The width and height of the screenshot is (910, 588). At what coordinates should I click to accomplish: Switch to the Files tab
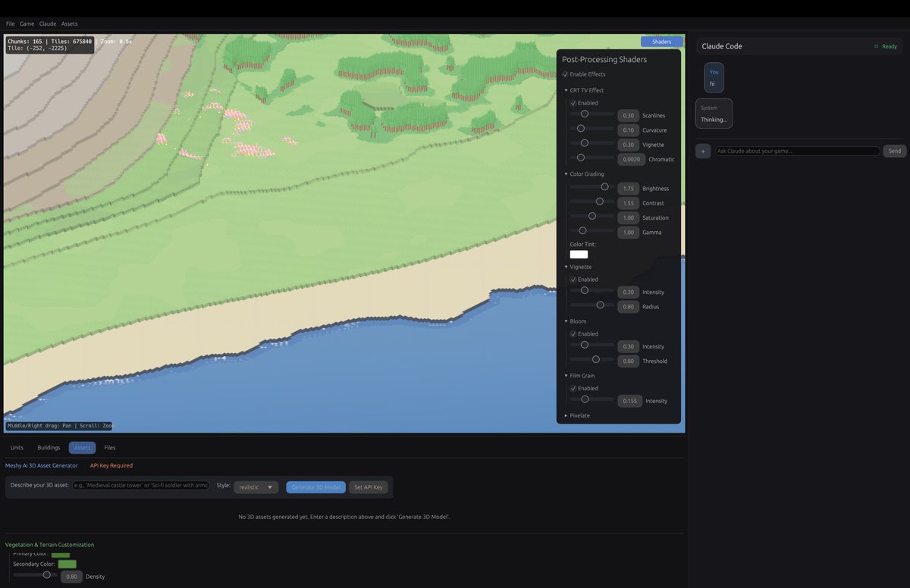coord(110,448)
